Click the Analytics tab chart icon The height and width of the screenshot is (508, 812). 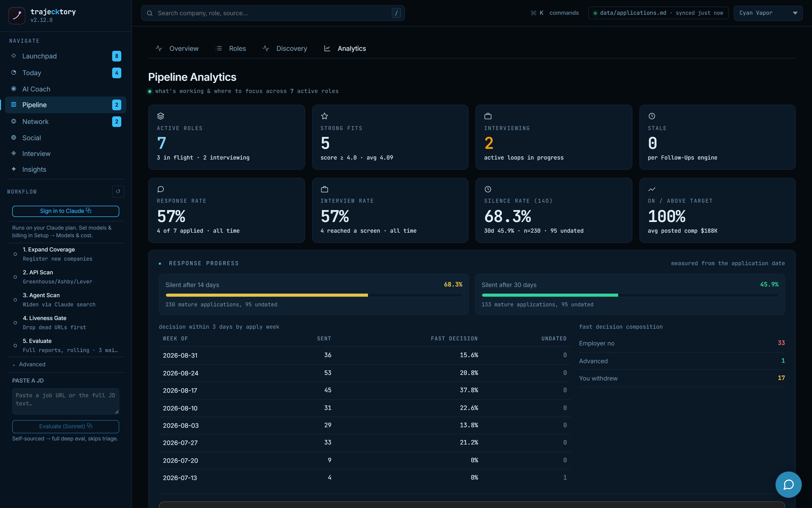(x=327, y=48)
